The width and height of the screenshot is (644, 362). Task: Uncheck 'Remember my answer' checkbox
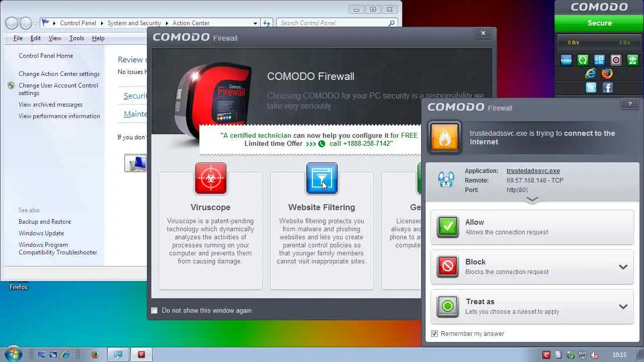click(x=435, y=334)
